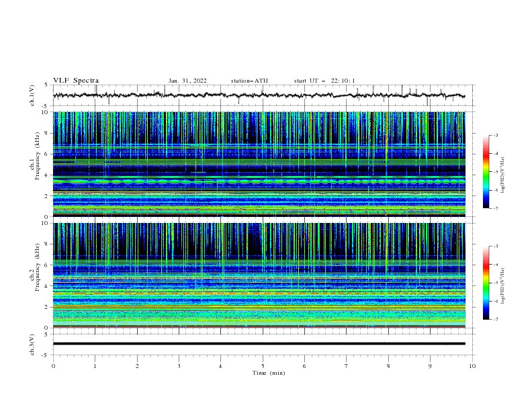
Task: Click tick "1" on the Time axis
Action: point(95,366)
